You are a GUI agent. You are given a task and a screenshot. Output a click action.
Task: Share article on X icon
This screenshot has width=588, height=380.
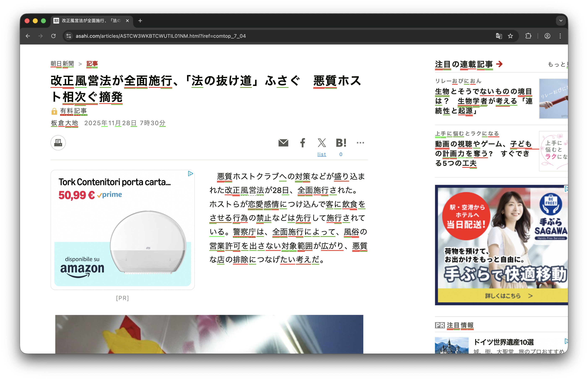pos(322,143)
